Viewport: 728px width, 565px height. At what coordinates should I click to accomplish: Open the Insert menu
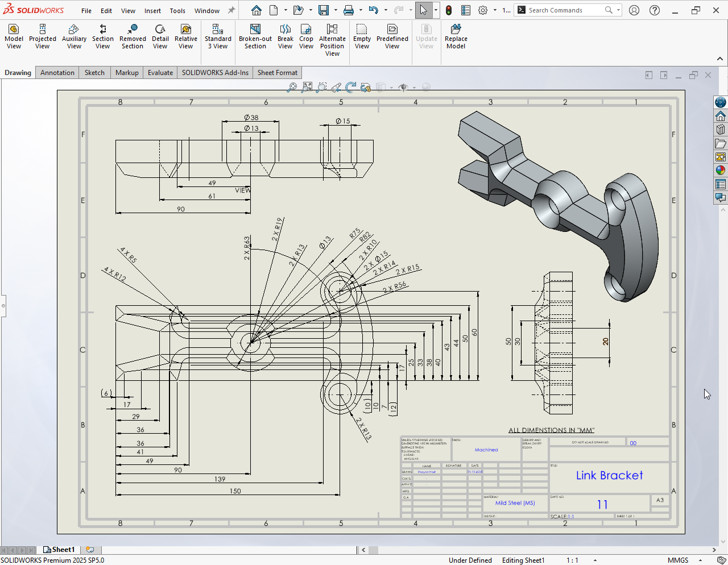[x=152, y=11]
